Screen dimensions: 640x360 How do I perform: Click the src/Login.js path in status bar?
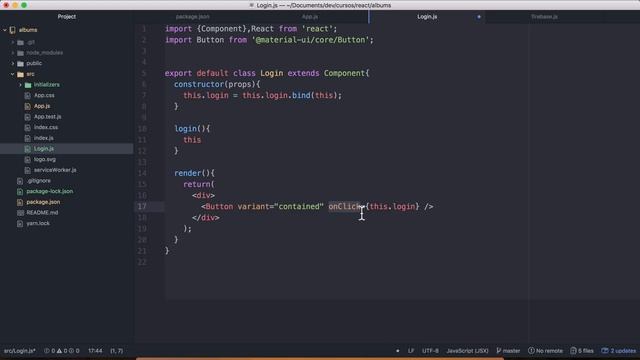coord(20,351)
